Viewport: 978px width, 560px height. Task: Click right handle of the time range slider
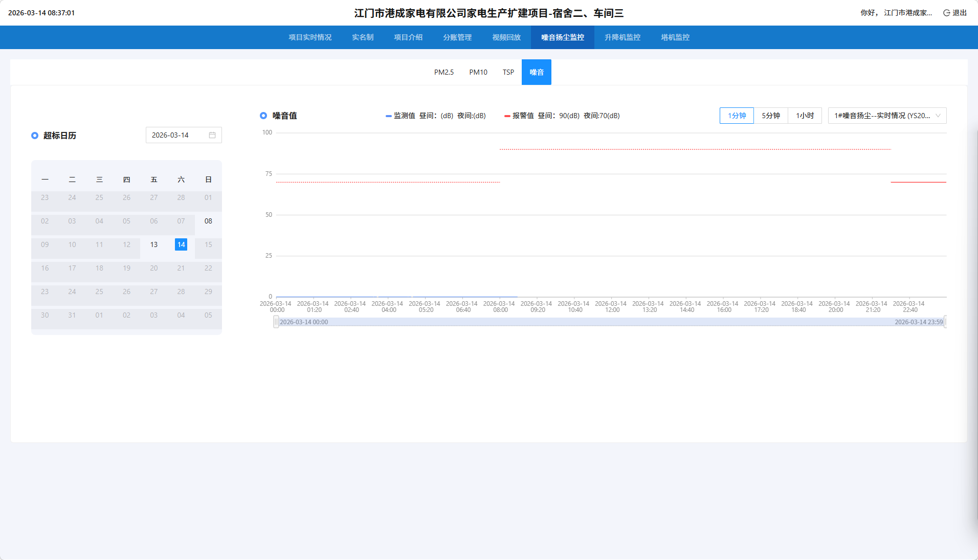coord(945,322)
